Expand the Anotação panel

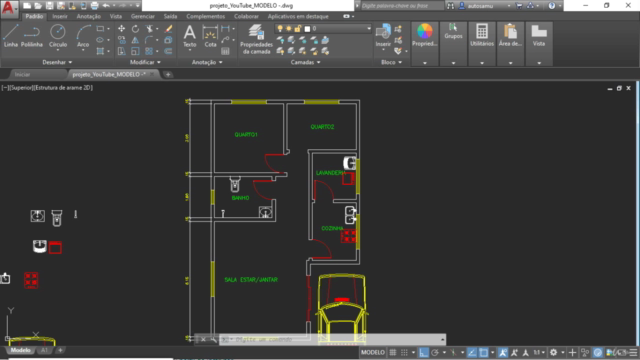click(x=207, y=62)
